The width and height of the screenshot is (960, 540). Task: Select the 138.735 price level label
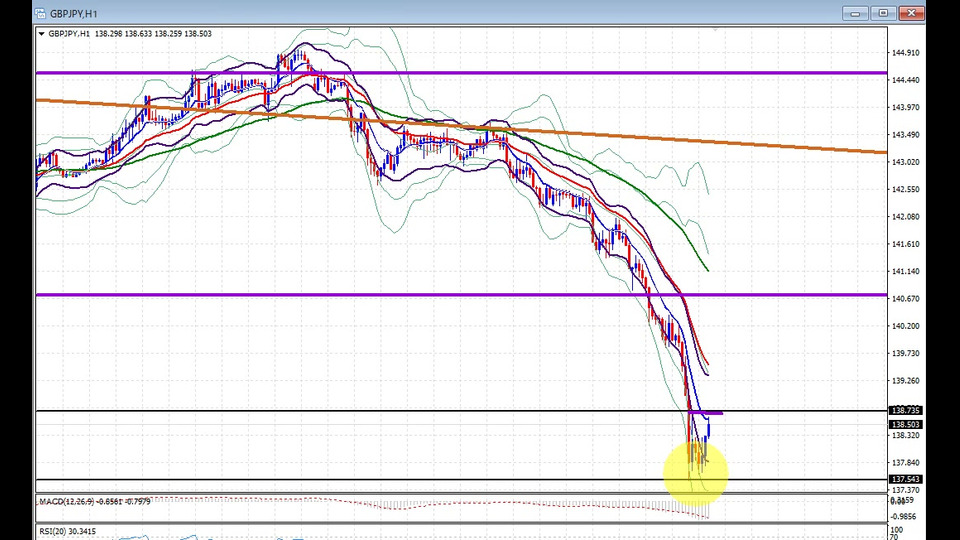coord(906,410)
